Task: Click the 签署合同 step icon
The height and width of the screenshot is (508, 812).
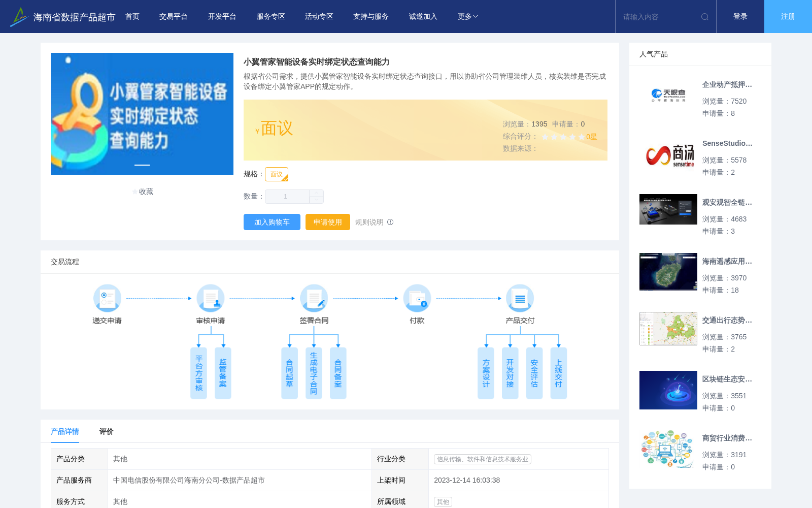Action: 314,298
